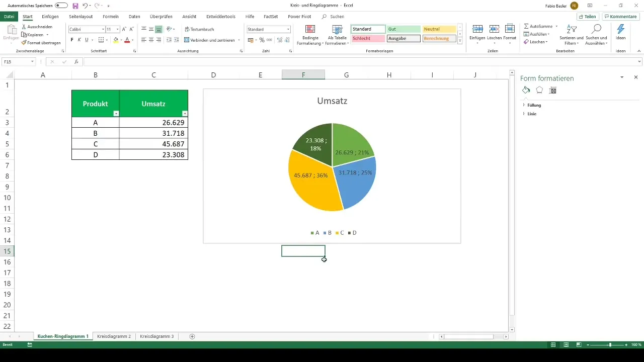
Task: Open the Datei menu
Action: tap(9, 17)
